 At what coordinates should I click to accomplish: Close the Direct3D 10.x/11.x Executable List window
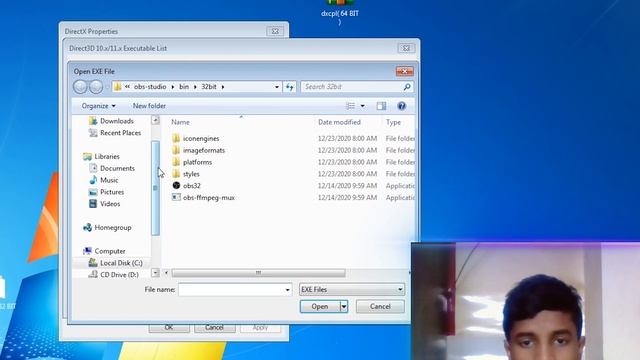coord(406,48)
